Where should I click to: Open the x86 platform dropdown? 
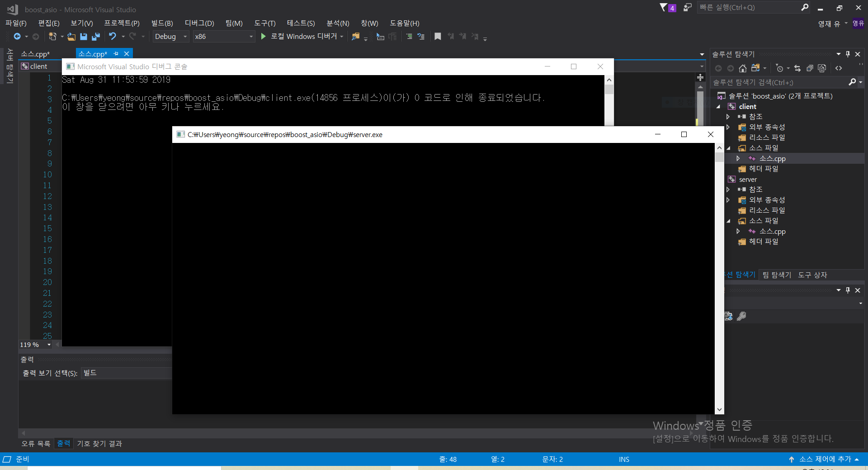pyautogui.click(x=224, y=37)
